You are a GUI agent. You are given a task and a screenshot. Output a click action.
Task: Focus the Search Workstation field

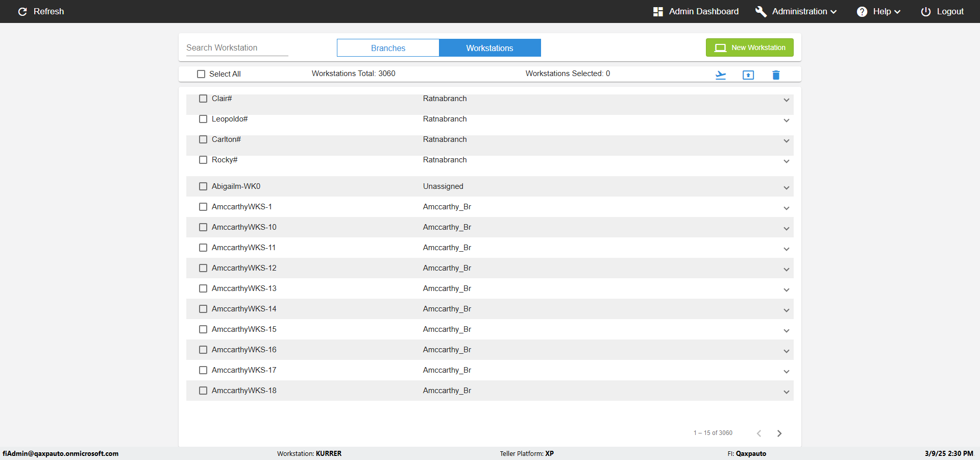[237, 47]
